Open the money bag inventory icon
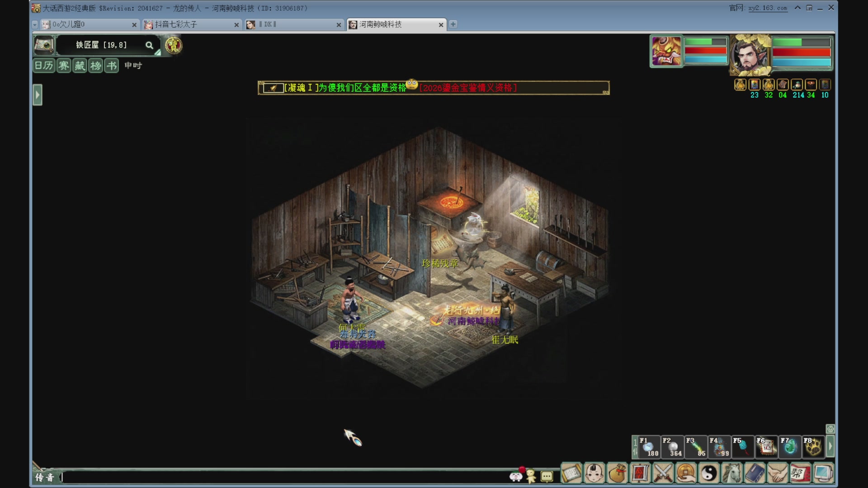This screenshot has width=868, height=488. coord(617,473)
